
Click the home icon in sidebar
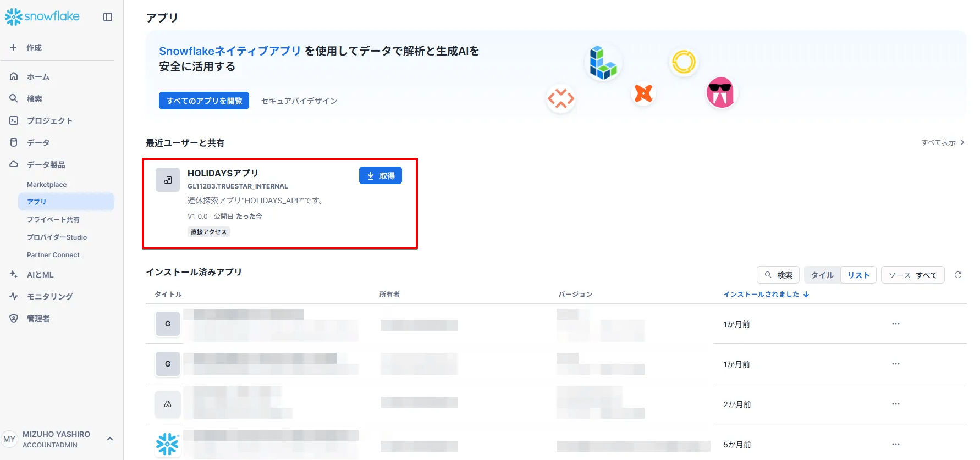(14, 76)
